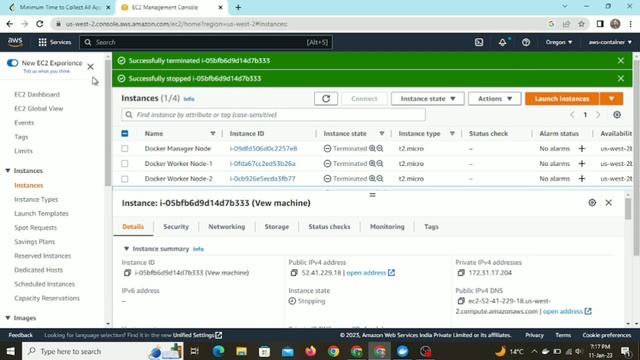640x360 pixels.
Task: Collapse the Instances sidebar section
Action: click(x=8, y=171)
